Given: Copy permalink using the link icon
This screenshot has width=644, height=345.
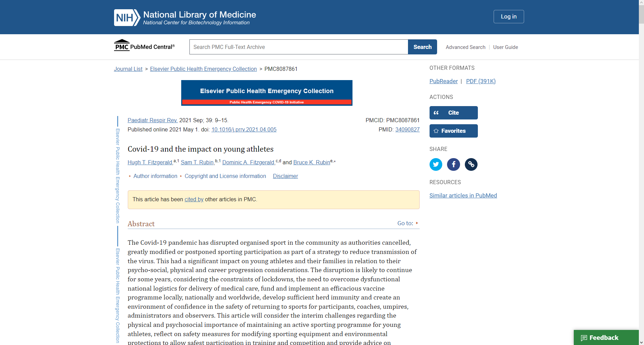Looking at the screenshot, I should 471,164.
